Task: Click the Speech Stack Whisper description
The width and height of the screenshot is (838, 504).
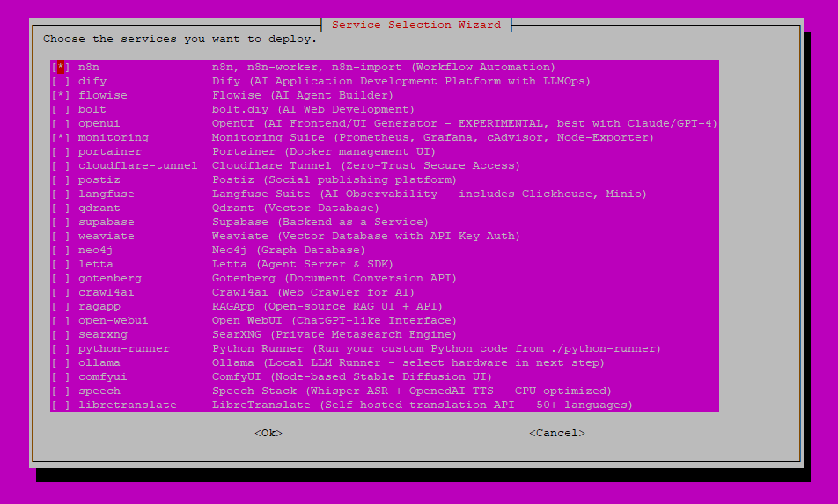Action: [x=412, y=391]
